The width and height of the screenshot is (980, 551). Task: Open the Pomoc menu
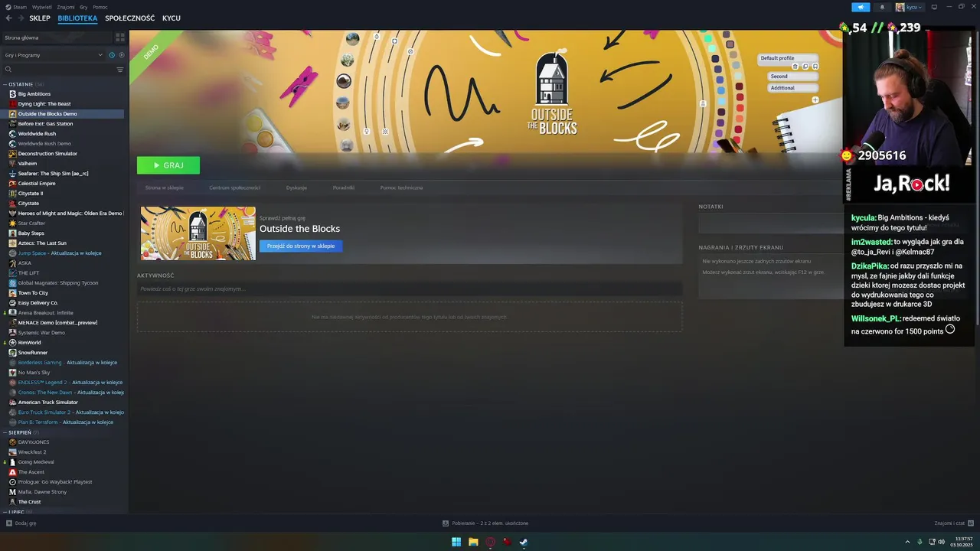tap(100, 7)
